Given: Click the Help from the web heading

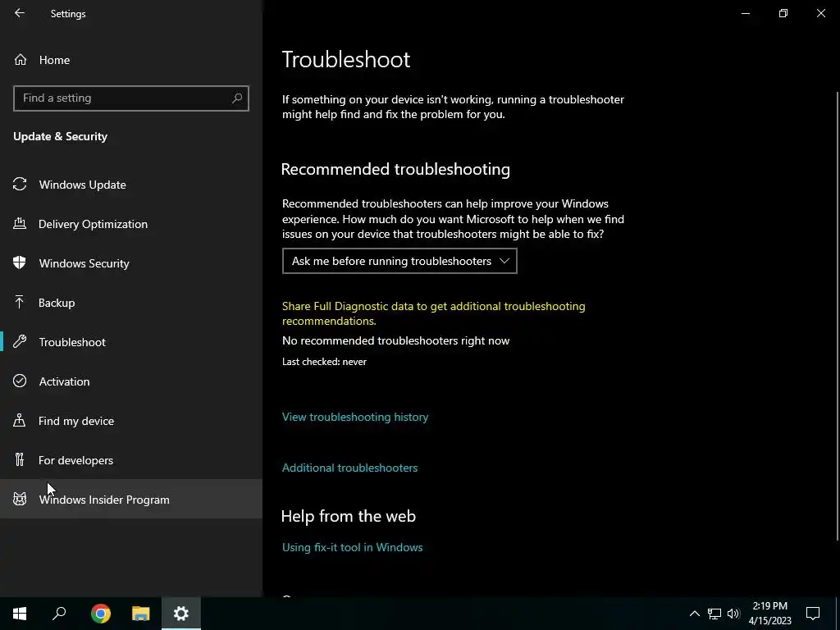Looking at the screenshot, I should (348, 516).
